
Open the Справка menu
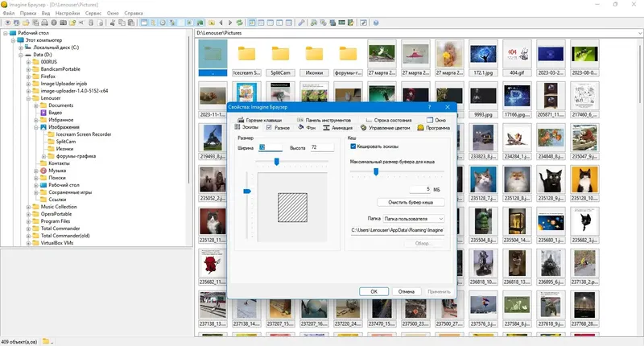[134, 13]
